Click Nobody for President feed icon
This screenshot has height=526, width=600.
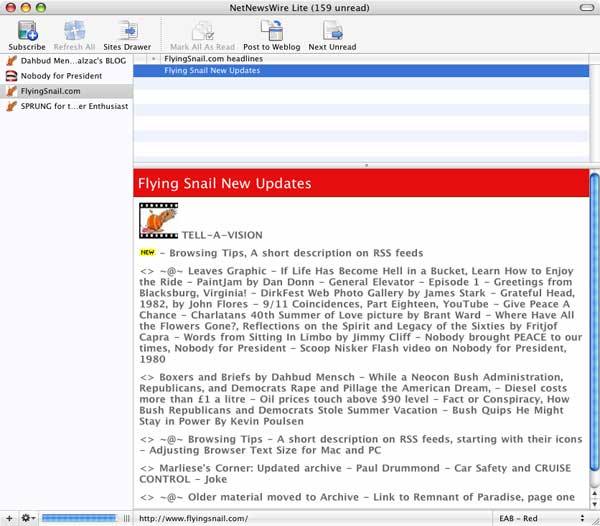11,76
